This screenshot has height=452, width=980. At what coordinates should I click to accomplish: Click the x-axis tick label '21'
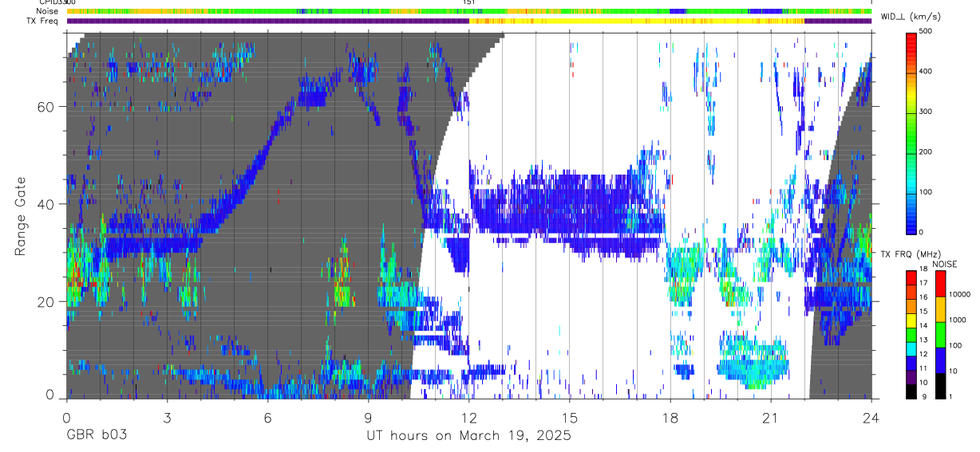tap(770, 417)
